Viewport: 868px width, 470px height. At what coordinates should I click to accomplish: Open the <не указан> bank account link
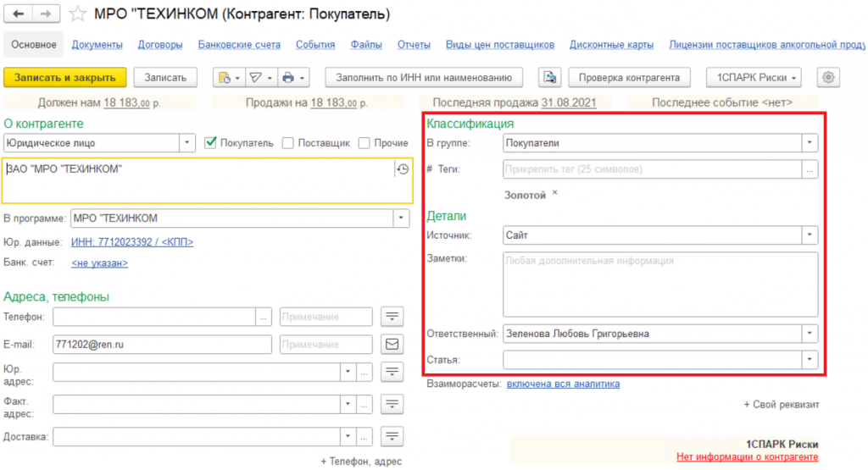pyautogui.click(x=100, y=263)
